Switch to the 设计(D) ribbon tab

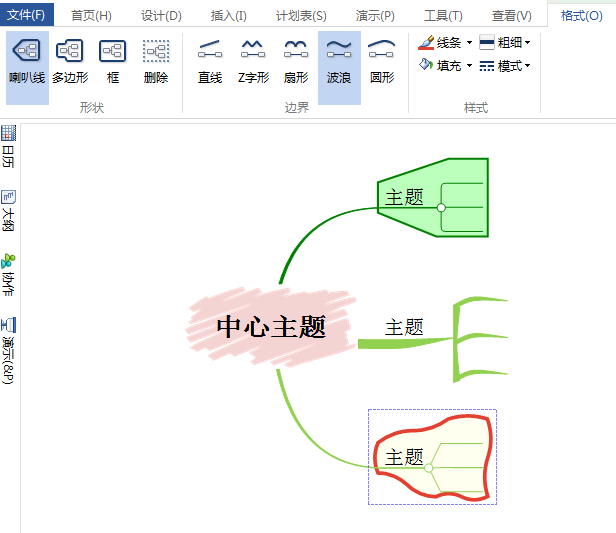click(x=161, y=16)
